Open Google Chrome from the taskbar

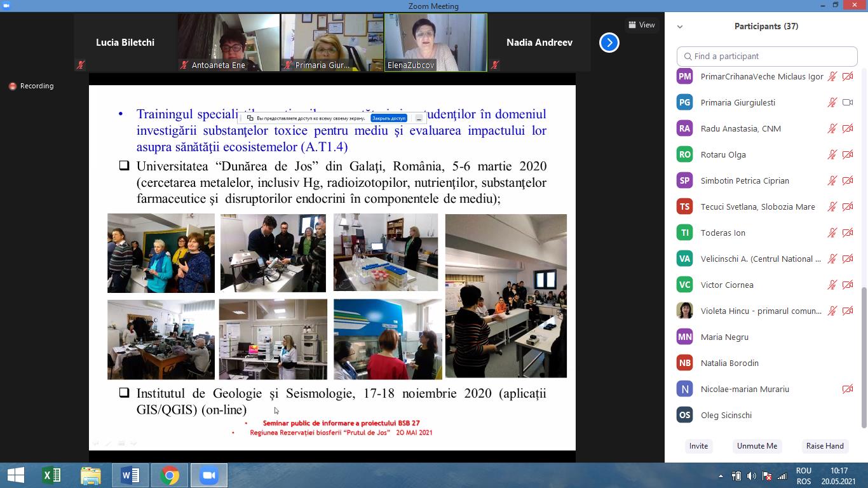click(170, 475)
